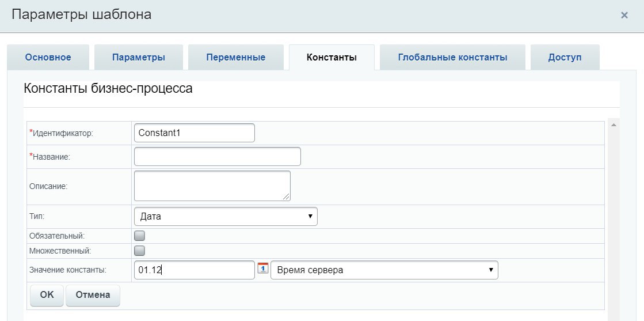Viewport: 644px width, 321px height.
Task: Click into the empty Название field
Action: [217, 156]
